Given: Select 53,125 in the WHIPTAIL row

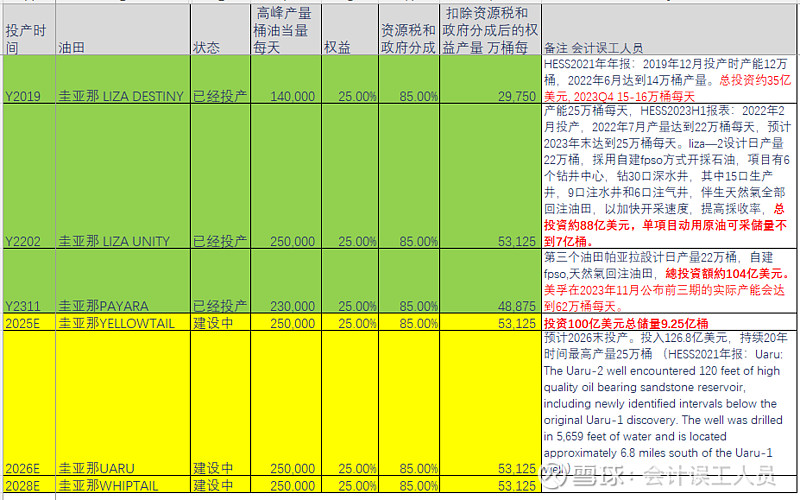Looking at the screenshot, I should coord(490,485).
